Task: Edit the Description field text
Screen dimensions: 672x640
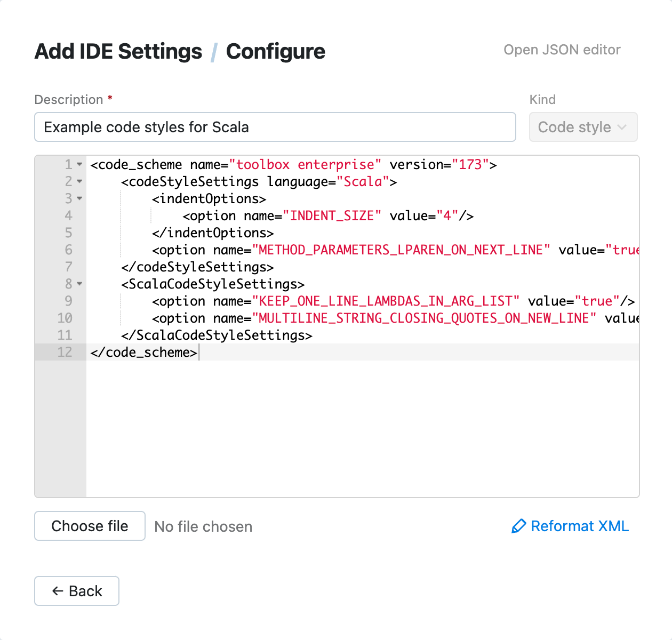Action: tap(275, 127)
